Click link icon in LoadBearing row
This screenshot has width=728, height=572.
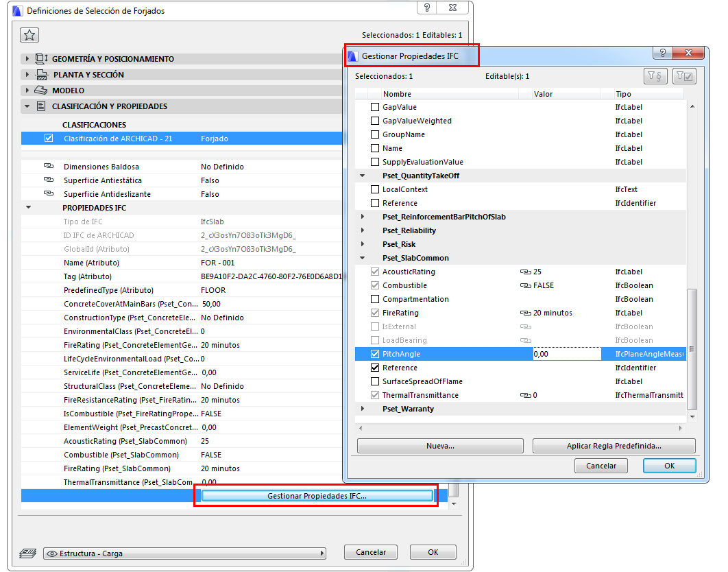[526, 341]
